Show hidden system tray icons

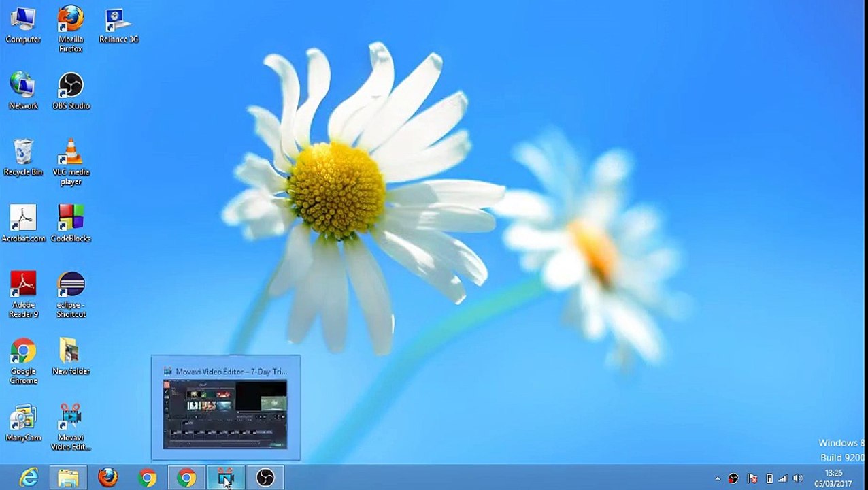pyautogui.click(x=718, y=478)
